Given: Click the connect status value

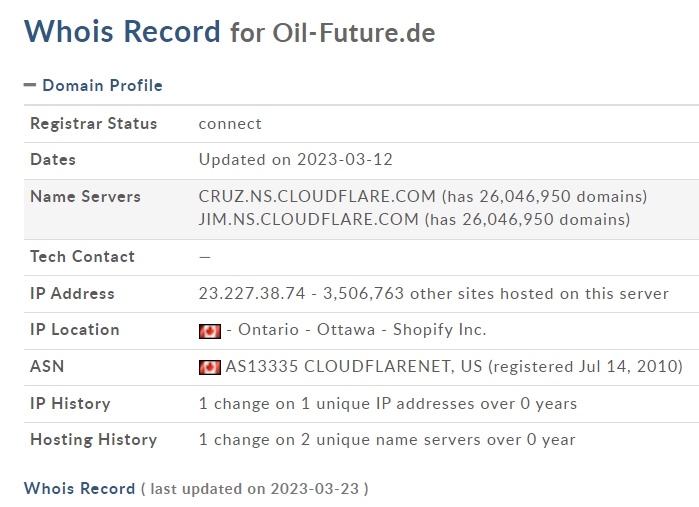Looking at the screenshot, I should click(230, 124).
